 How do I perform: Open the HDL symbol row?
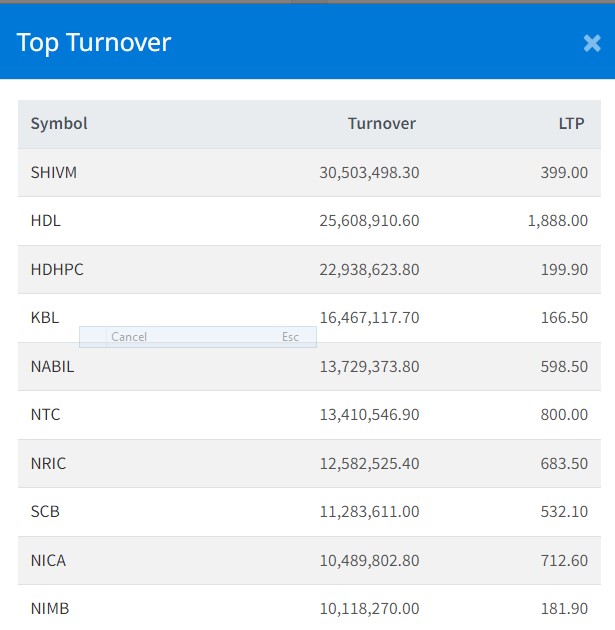(46, 221)
